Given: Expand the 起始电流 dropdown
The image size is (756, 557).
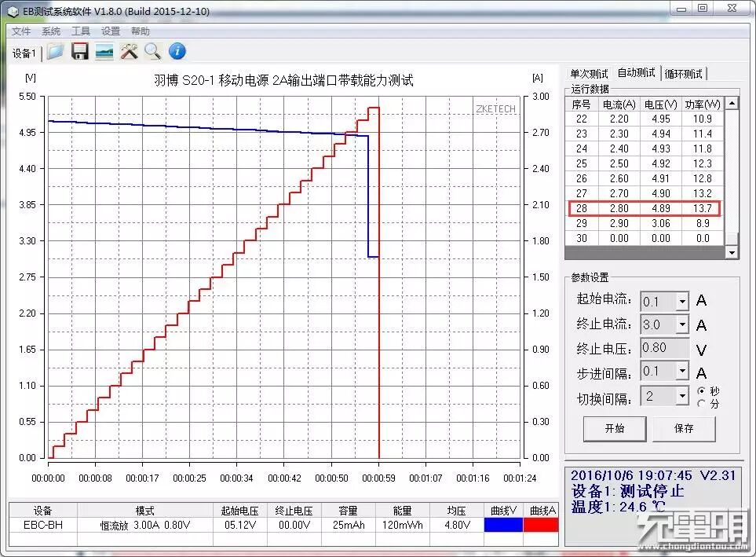Looking at the screenshot, I should coord(682,302).
